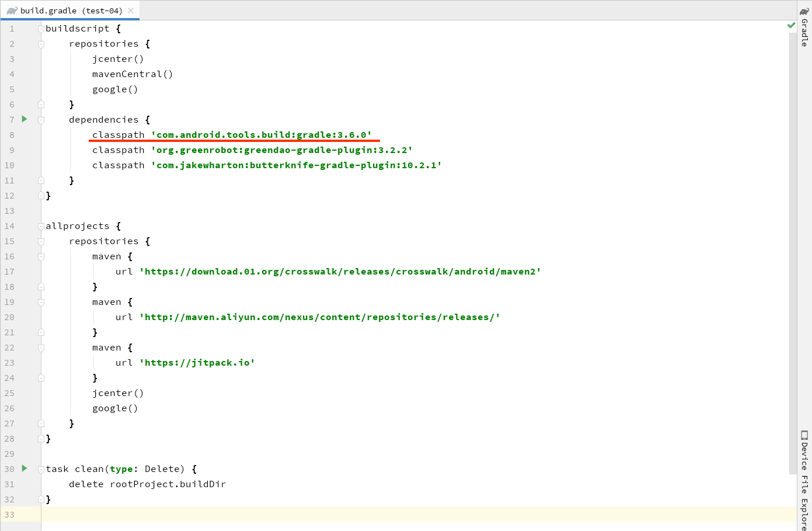Click the 'https://jitpack.io' URL string
The image size is (812, 531).
point(197,363)
